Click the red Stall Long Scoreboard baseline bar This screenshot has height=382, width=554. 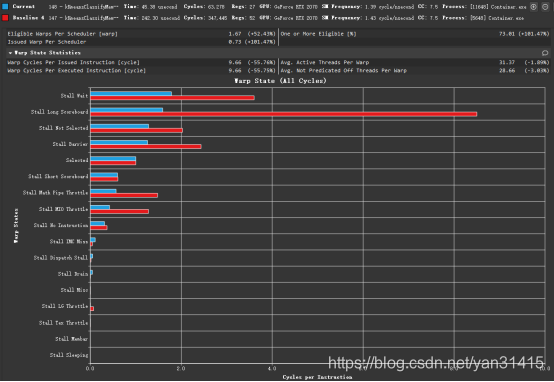[284, 114]
